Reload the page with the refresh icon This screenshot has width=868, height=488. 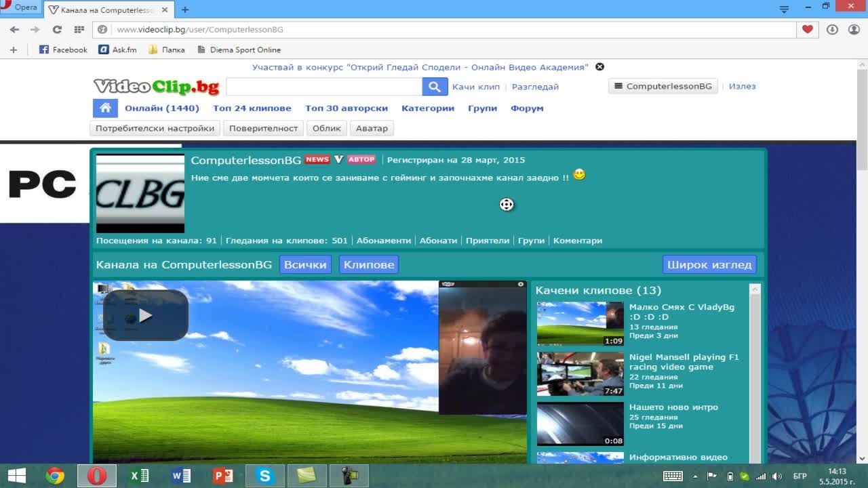click(57, 29)
